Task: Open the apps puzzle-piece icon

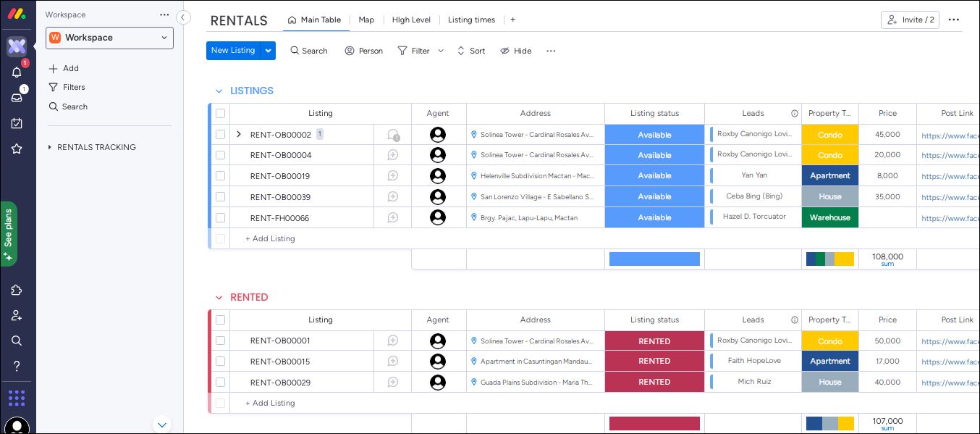Action: tap(17, 290)
